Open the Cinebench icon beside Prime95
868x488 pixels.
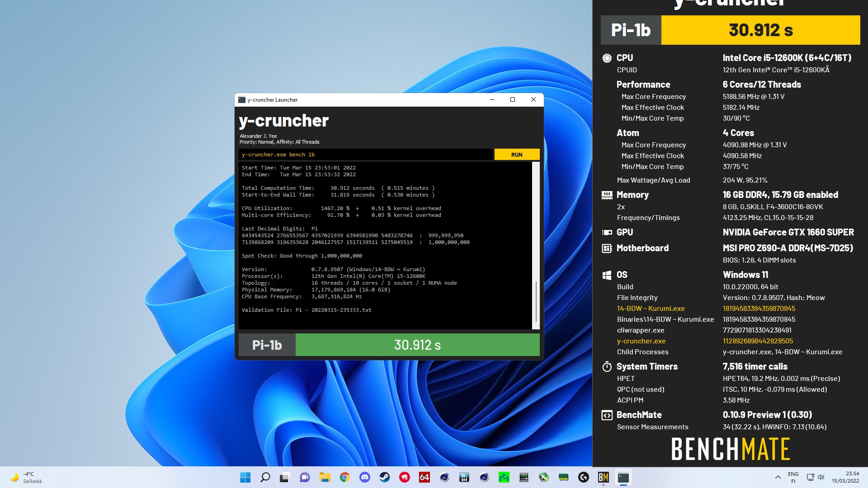[x=484, y=477]
